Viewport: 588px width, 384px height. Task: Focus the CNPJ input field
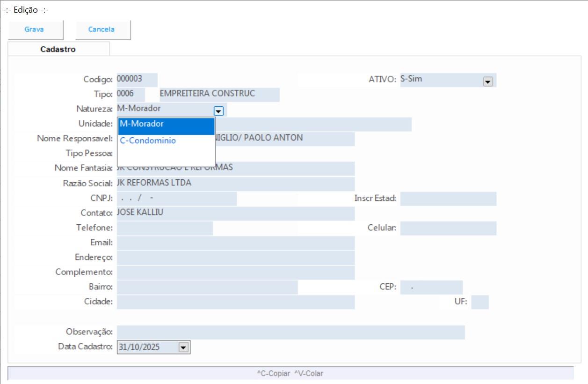point(176,199)
